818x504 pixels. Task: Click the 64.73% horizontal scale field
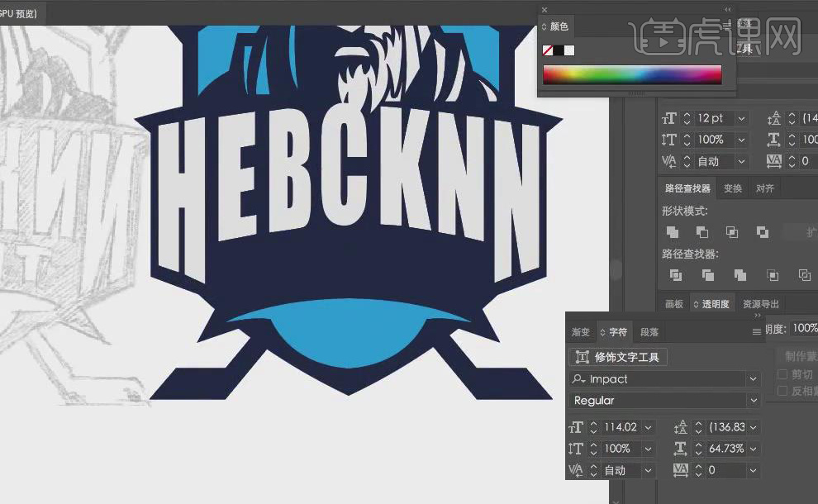[726, 449]
